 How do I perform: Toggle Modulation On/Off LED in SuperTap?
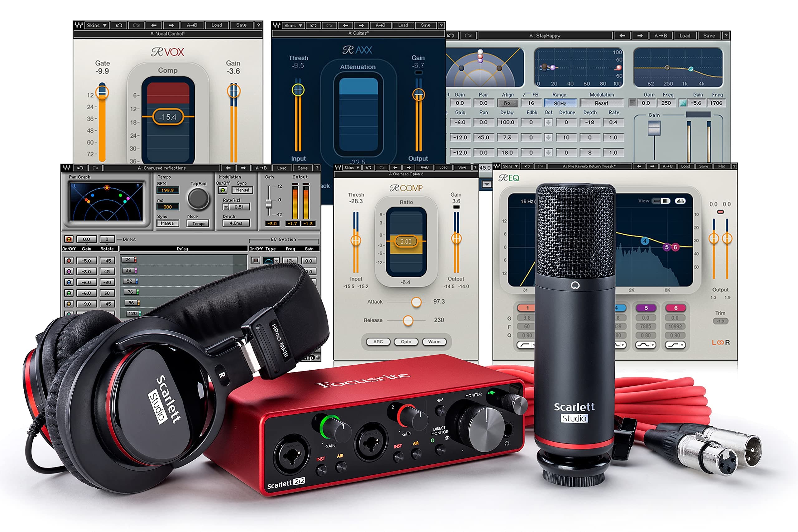[223, 190]
